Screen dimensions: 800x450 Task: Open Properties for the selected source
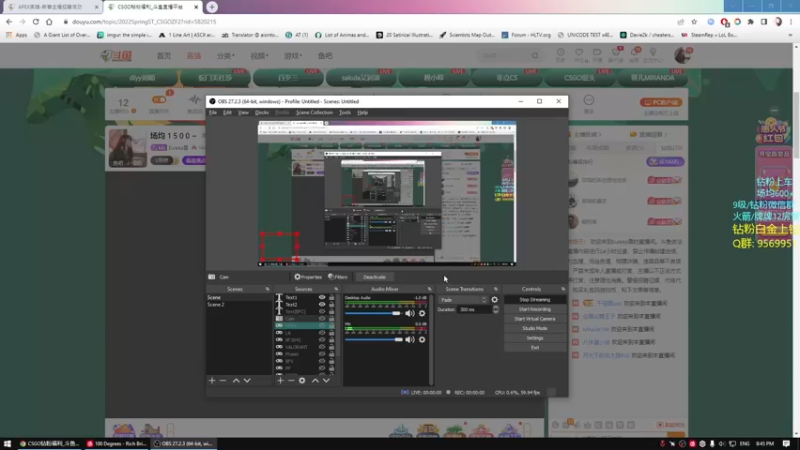pos(308,277)
